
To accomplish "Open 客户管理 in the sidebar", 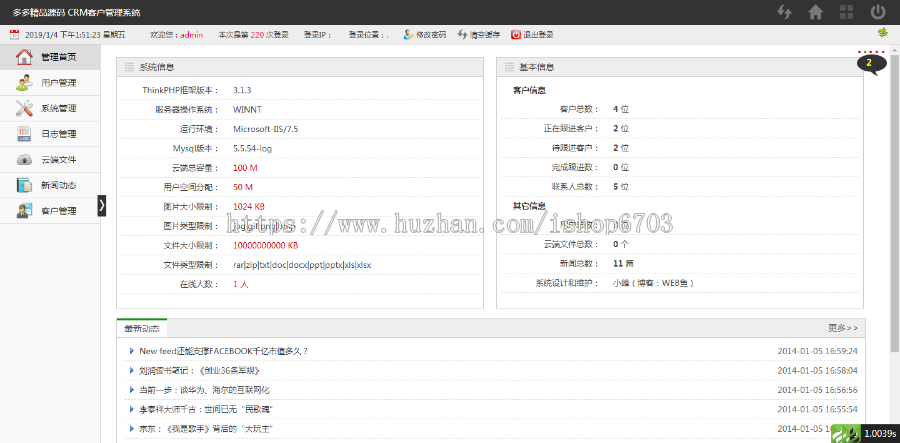I will pyautogui.click(x=50, y=211).
